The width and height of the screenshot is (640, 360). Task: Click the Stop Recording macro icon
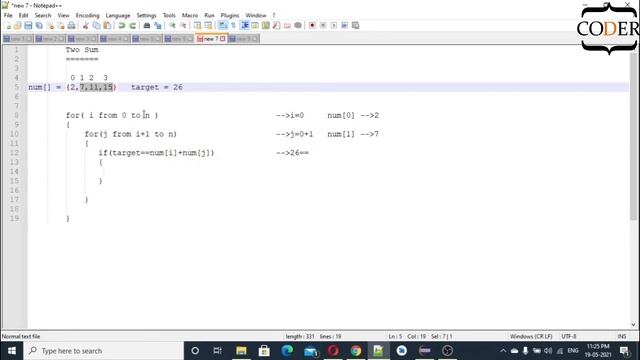pos(323,26)
